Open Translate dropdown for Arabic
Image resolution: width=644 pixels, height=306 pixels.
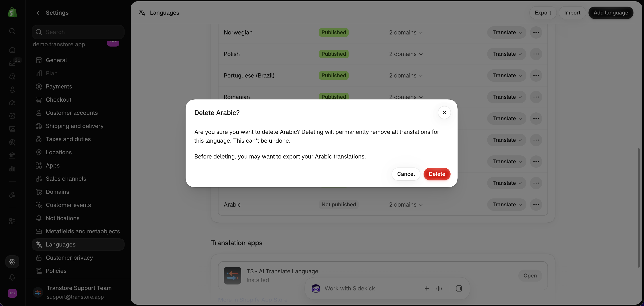(x=507, y=205)
